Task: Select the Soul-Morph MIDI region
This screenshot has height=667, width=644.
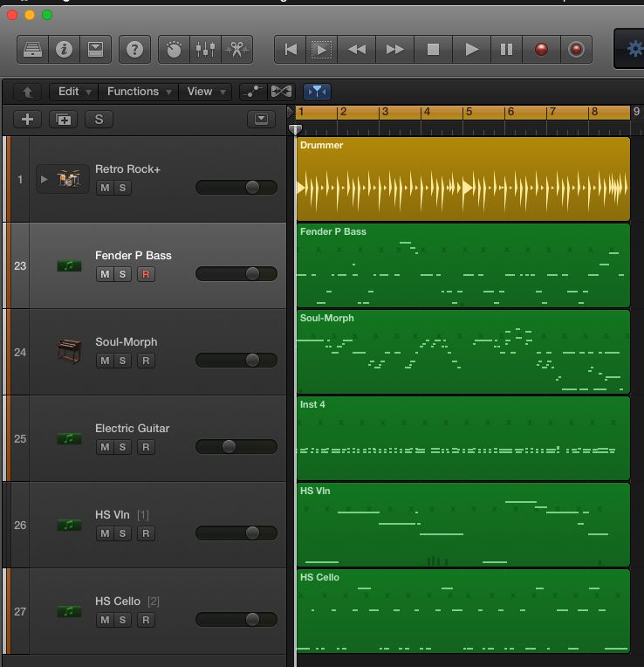Action: [463, 351]
